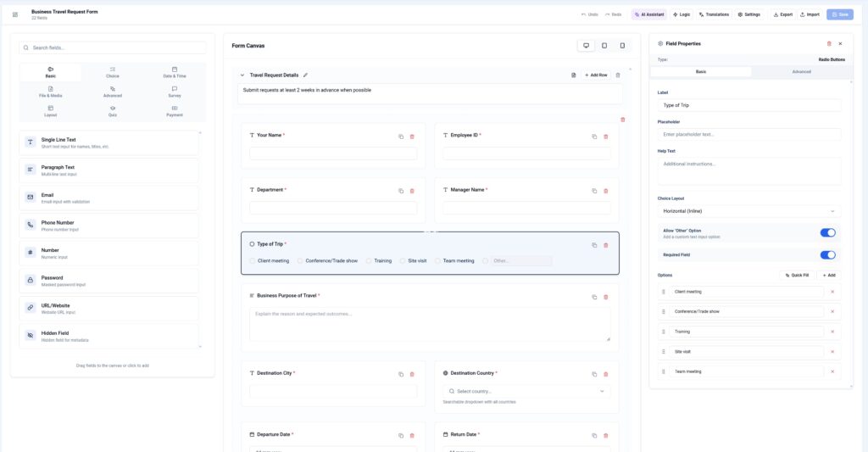Switch to the Advanced properties tab
The image size is (868, 452).
801,72
